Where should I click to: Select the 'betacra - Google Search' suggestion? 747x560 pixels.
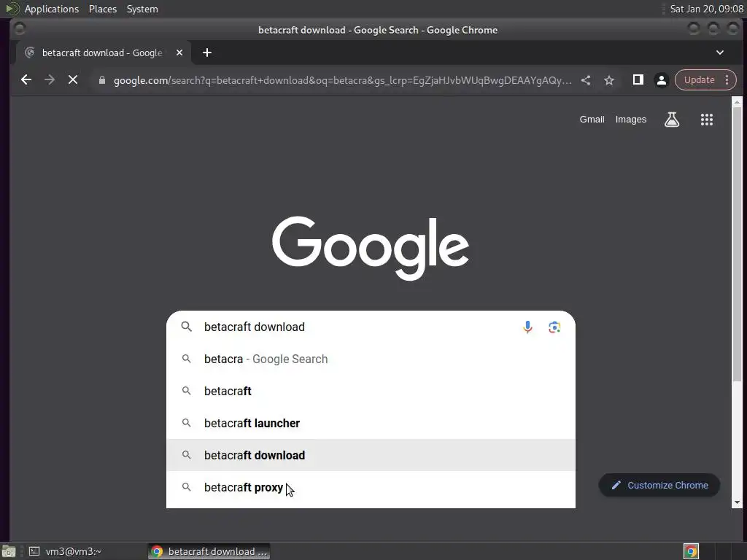coord(371,359)
